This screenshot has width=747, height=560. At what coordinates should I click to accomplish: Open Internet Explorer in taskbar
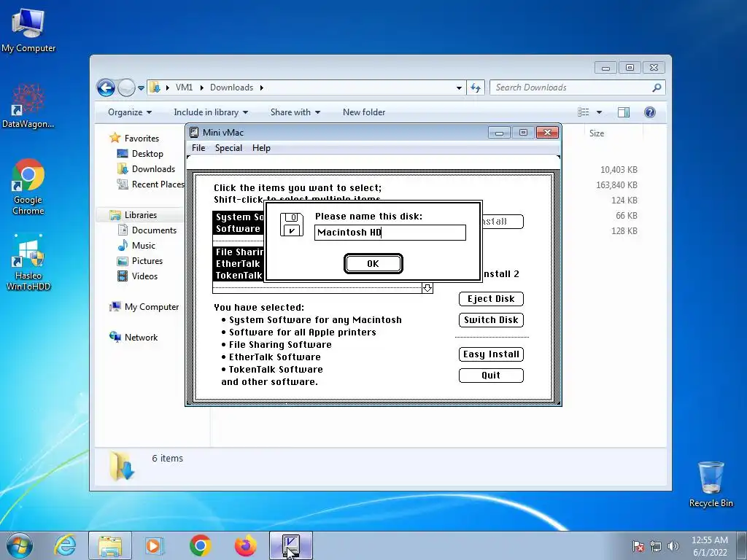click(x=65, y=545)
